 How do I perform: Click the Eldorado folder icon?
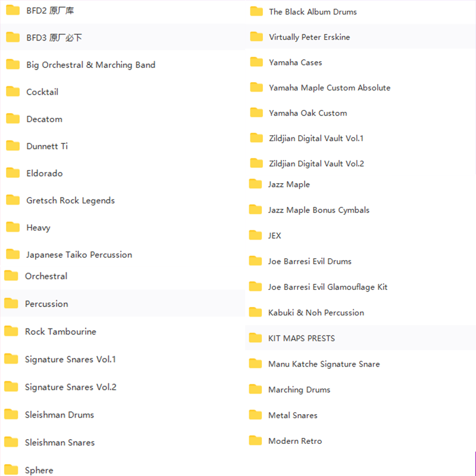coord(12,173)
